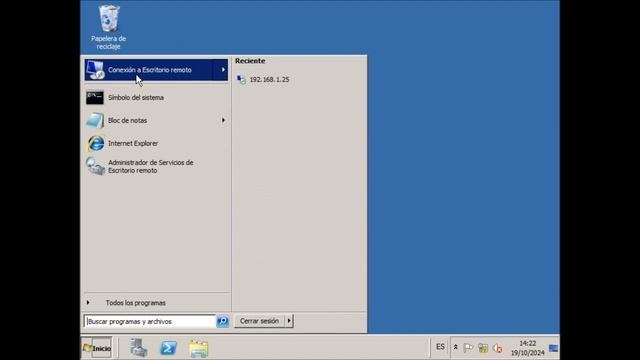Click the muted volume tray icon
Viewport: 640px width, 360px height.
point(497,348)
